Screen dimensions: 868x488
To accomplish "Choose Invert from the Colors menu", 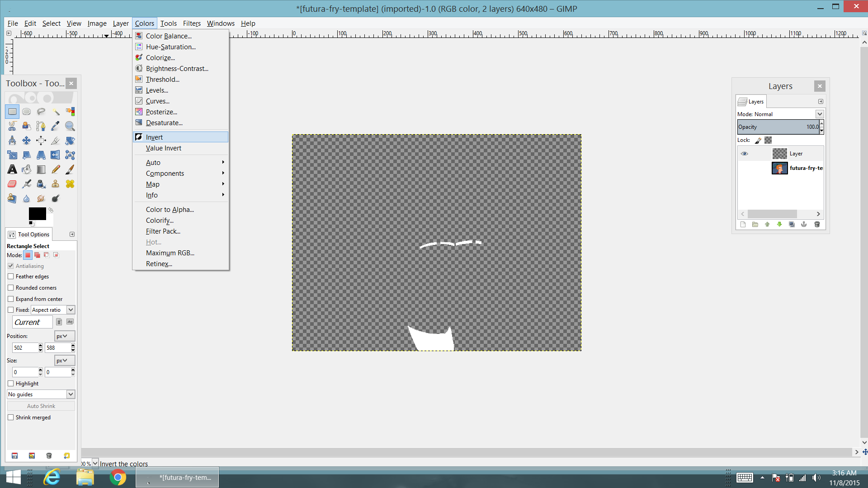I will [x=181, y=137].
